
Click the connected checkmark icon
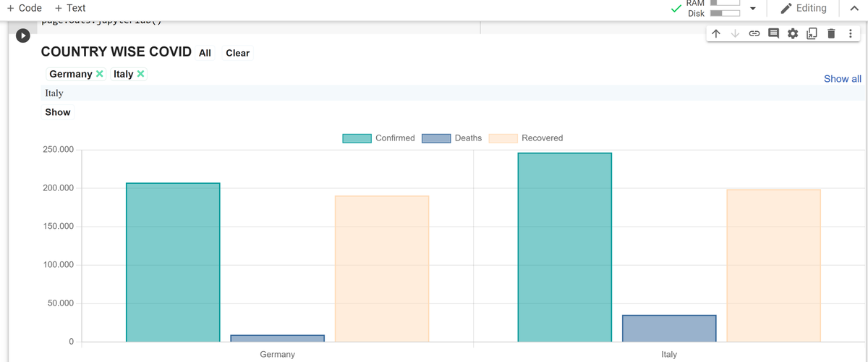click(x=676, y=9)
